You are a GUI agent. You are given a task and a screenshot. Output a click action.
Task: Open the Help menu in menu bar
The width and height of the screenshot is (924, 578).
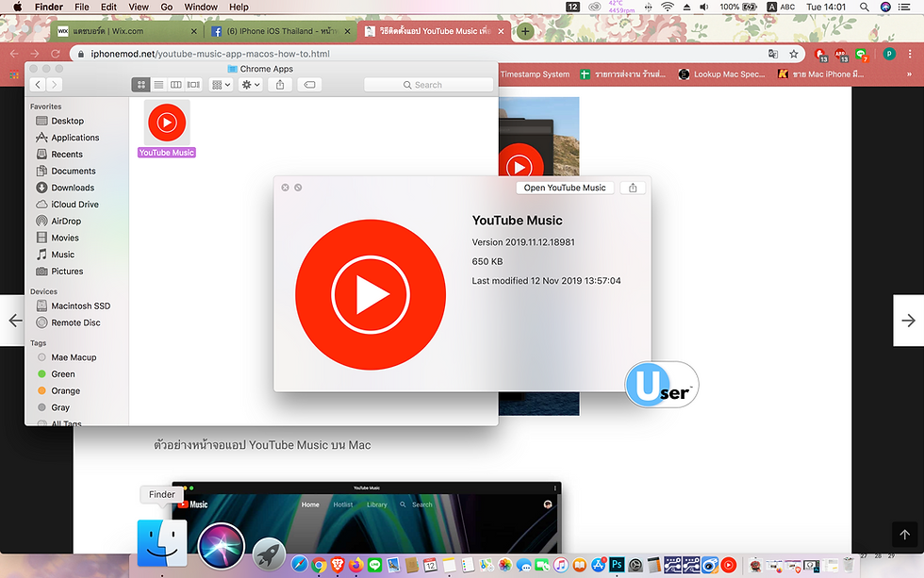click(239, 7)
